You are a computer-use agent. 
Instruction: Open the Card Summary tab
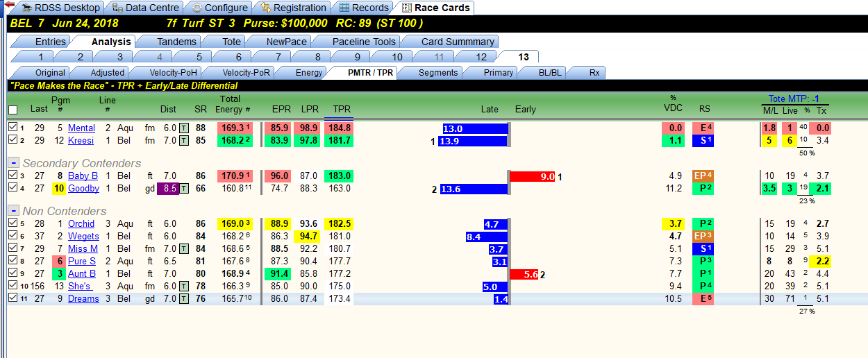click(458, 42)
